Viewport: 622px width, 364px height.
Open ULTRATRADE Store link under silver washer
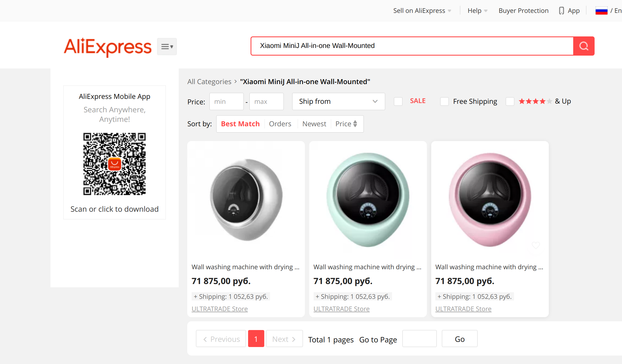(x=220, y=309)
